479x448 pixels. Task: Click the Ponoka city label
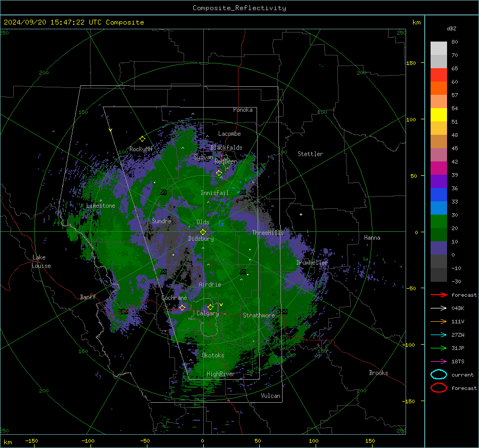(x=243, y=110)
